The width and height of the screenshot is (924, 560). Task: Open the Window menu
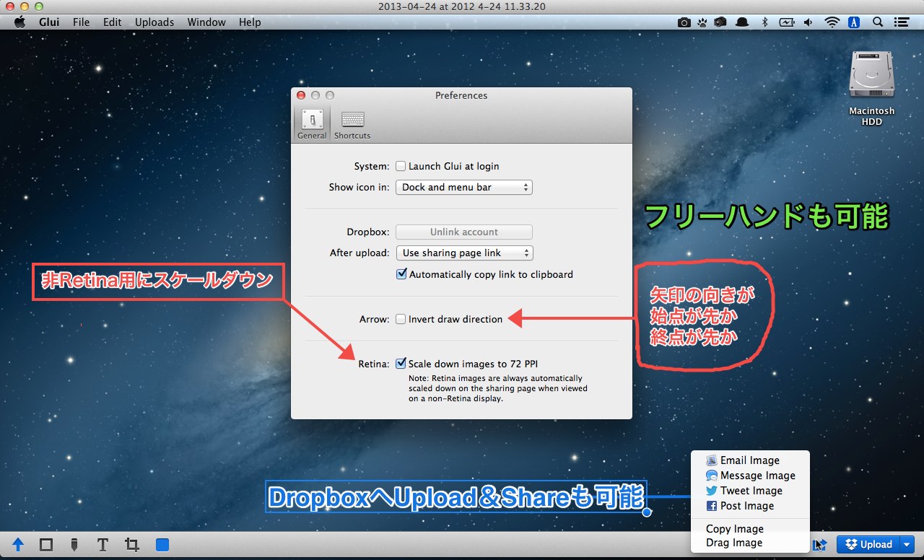click(x=206, y=22)
